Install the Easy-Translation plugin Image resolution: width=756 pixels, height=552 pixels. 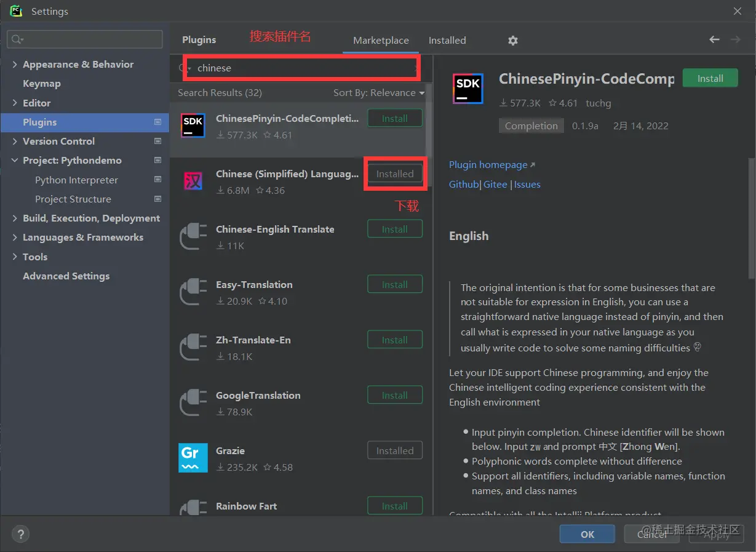[x=395, y=284]
